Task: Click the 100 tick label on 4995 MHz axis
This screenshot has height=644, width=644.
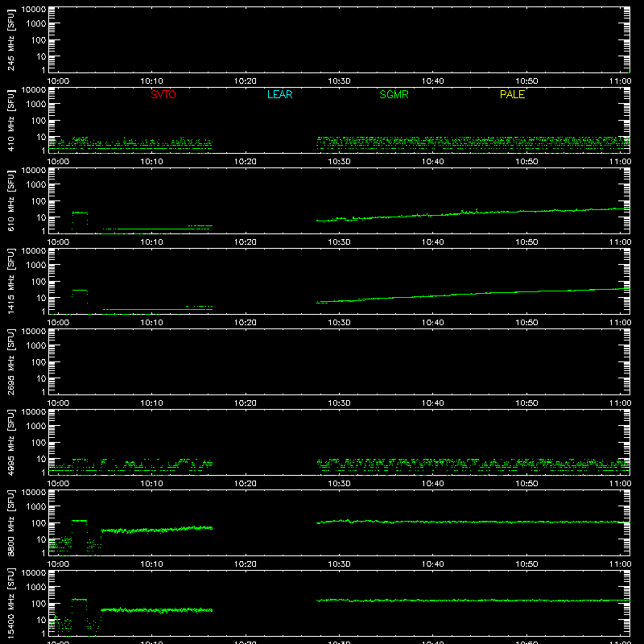Action: point(39,443)
